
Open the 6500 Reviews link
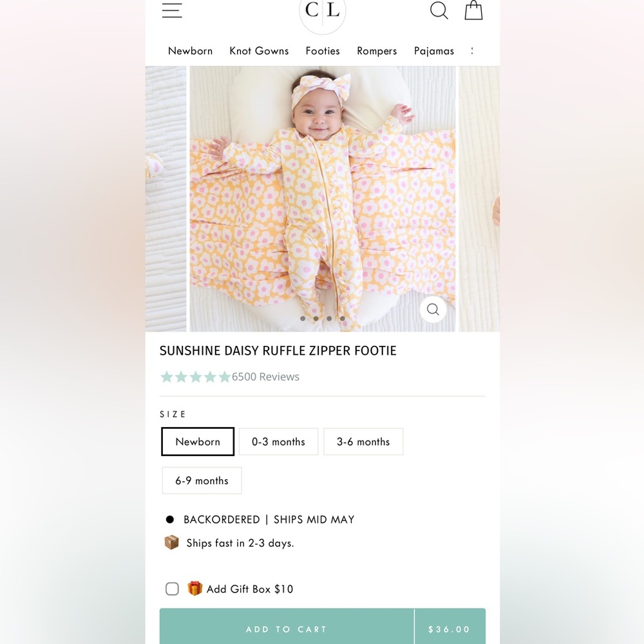pyautogui.click(x=265, y=377)
